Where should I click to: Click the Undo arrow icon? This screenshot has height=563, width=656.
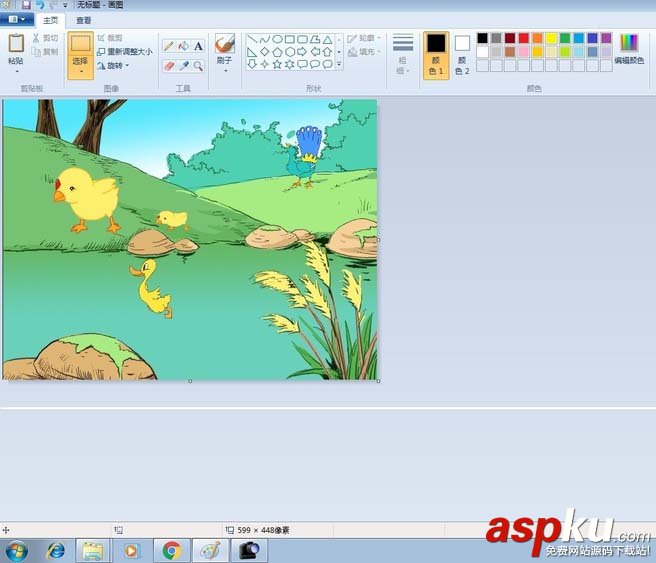point(40,5)
